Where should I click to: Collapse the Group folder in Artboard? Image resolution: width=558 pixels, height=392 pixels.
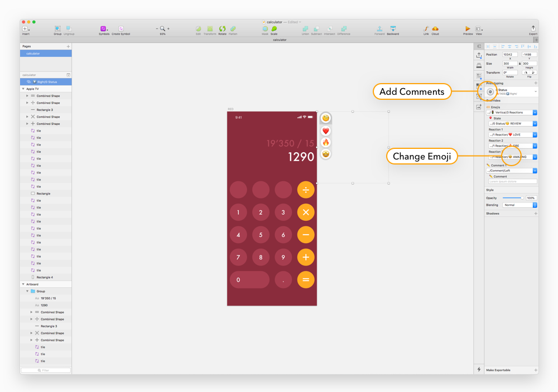[x=27, y=291]
